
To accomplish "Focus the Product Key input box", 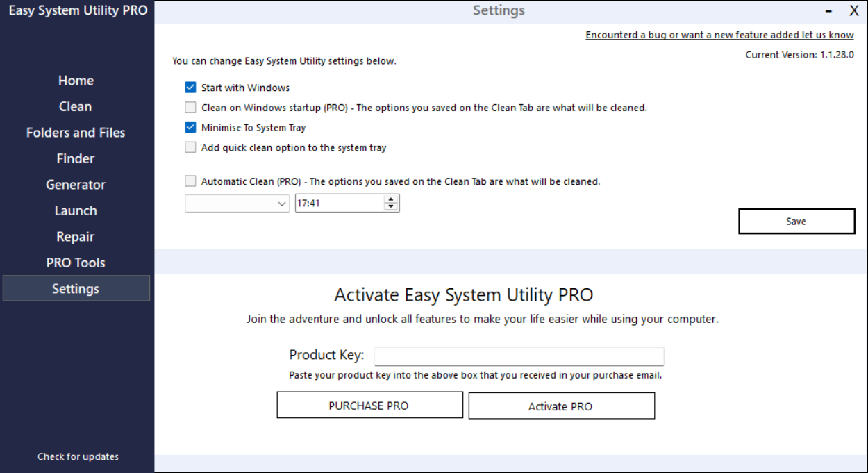I will (519, 356).
